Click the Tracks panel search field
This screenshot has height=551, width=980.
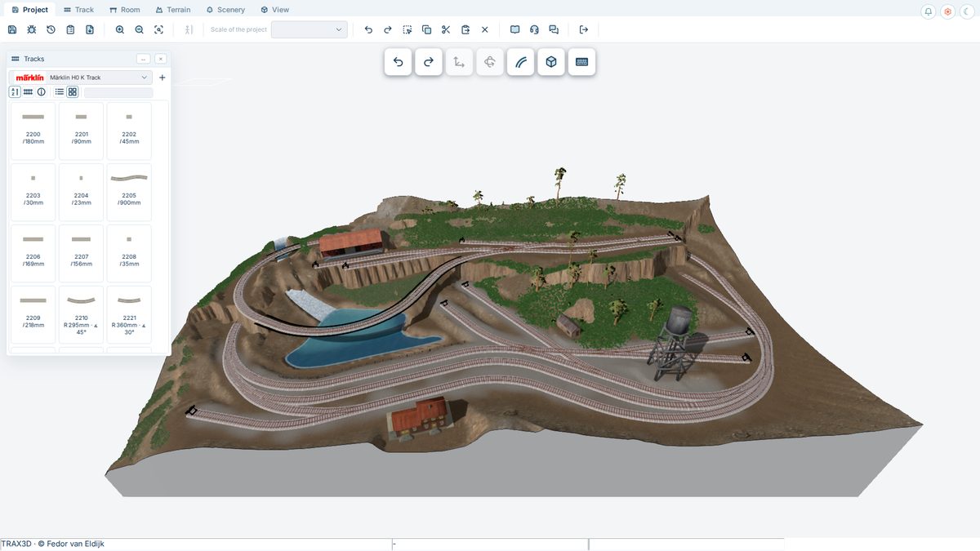point(118,92)
